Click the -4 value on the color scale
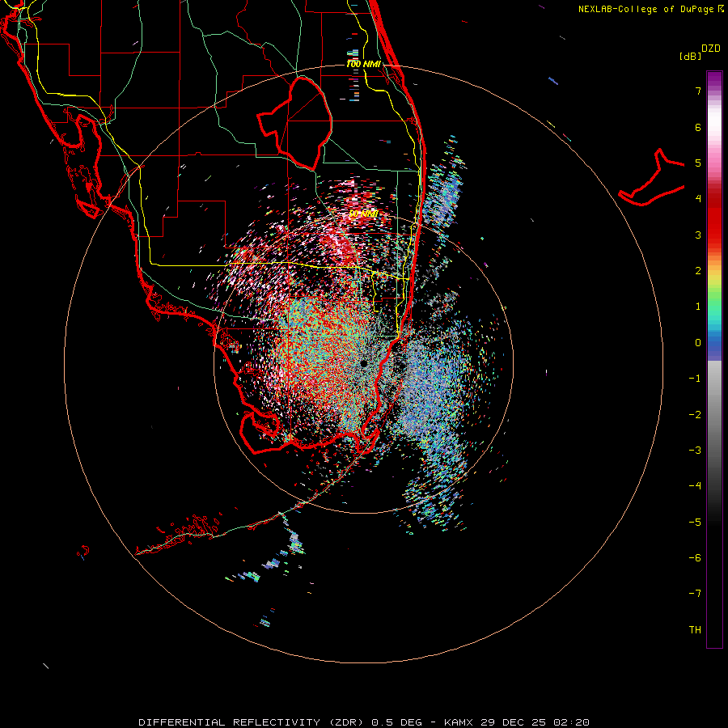Image resolution: width=728 pixels, height=728 pixels. click(x=695, y=486)
